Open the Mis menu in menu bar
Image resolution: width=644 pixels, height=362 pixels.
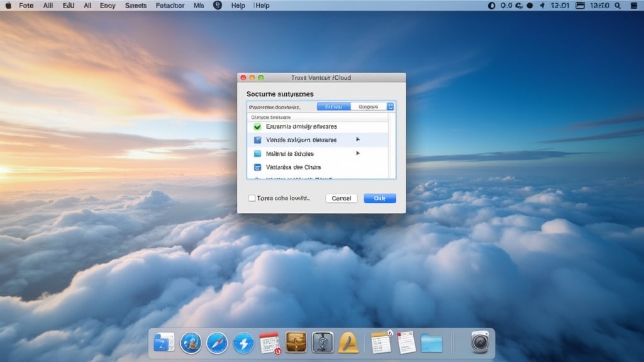click(199, 5)
